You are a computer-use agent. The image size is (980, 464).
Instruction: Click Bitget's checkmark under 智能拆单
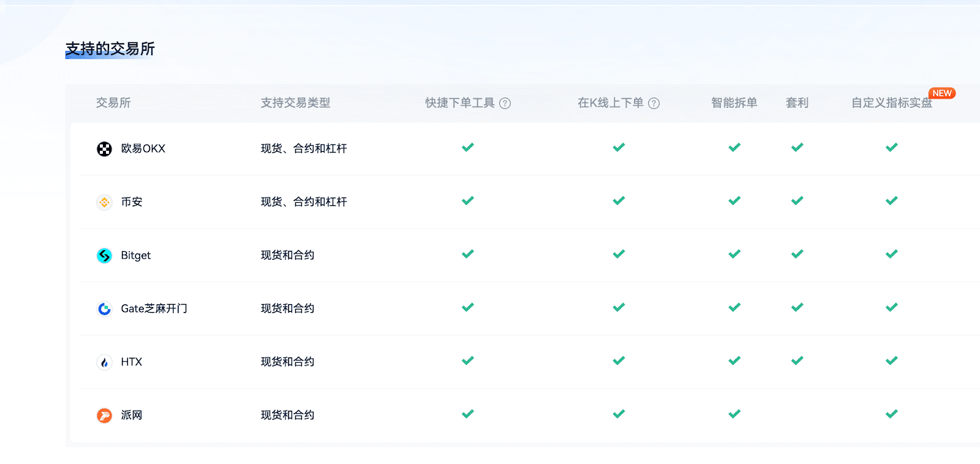(734, 254)
